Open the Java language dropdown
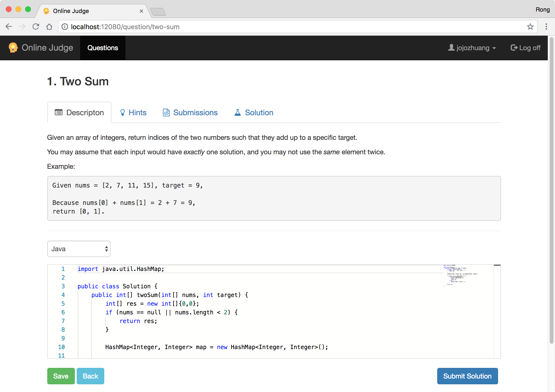 [79, 249]
